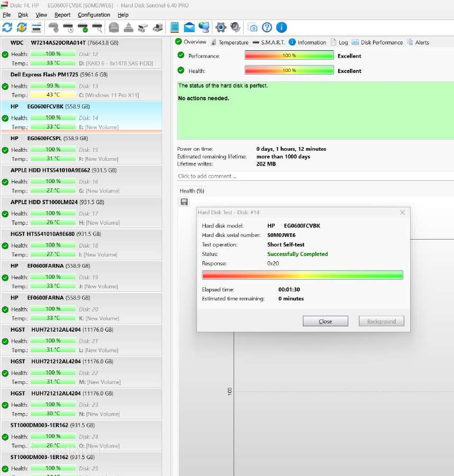Click green health icon of WDC disk
454x476 pixels.
point(5,54)
